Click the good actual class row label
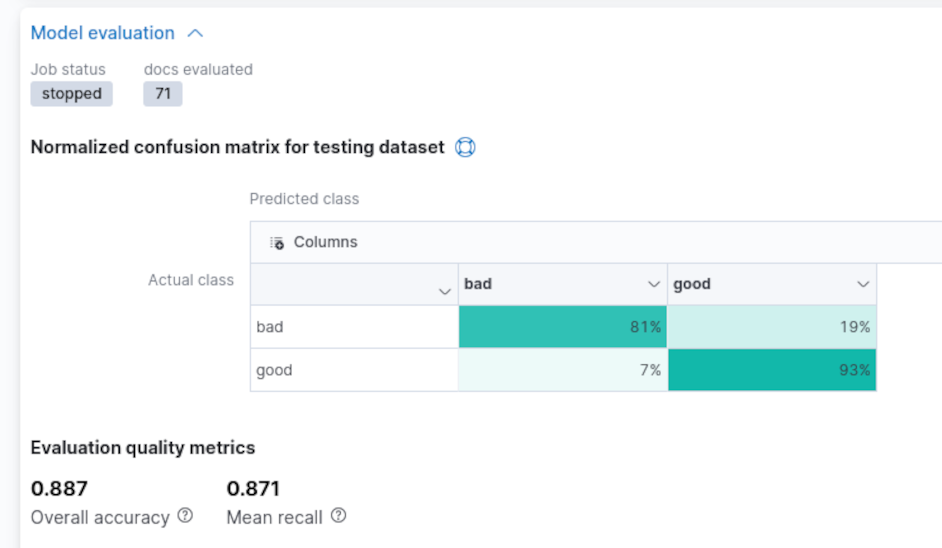Screen dimensions: 942x548 [x=274, y=370]
